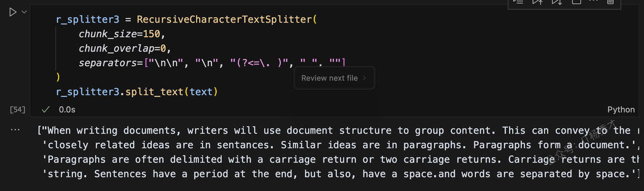Image resolution: width=644 pixels, height=191 pixels.
Task: Click in the separators list line
Action: [x=212, y=63]
